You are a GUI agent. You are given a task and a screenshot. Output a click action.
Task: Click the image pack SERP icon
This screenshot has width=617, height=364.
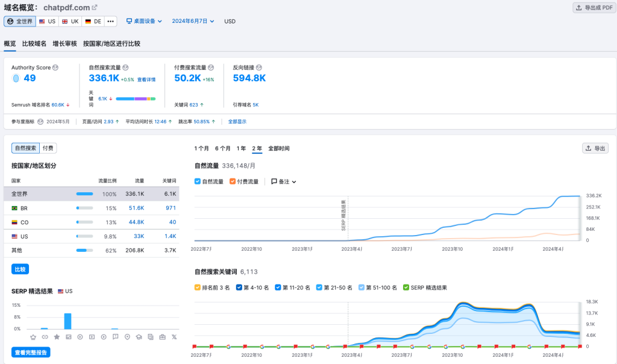[69, 337]
